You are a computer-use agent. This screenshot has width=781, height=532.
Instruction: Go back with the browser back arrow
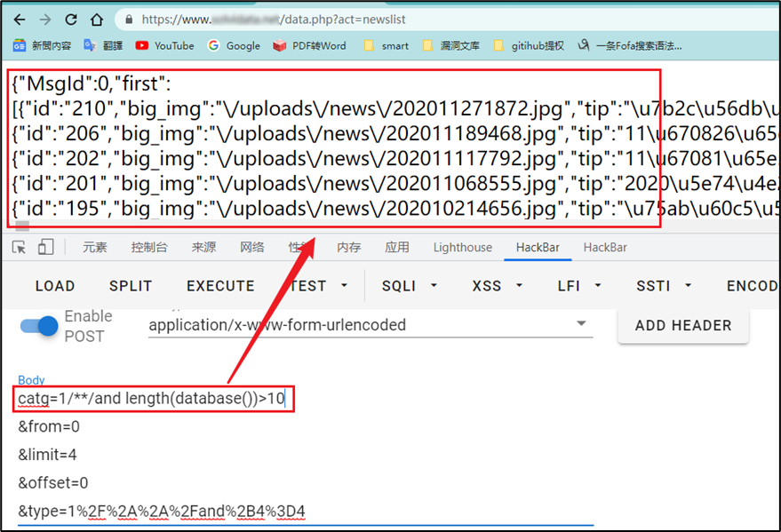tap(20, 20)
